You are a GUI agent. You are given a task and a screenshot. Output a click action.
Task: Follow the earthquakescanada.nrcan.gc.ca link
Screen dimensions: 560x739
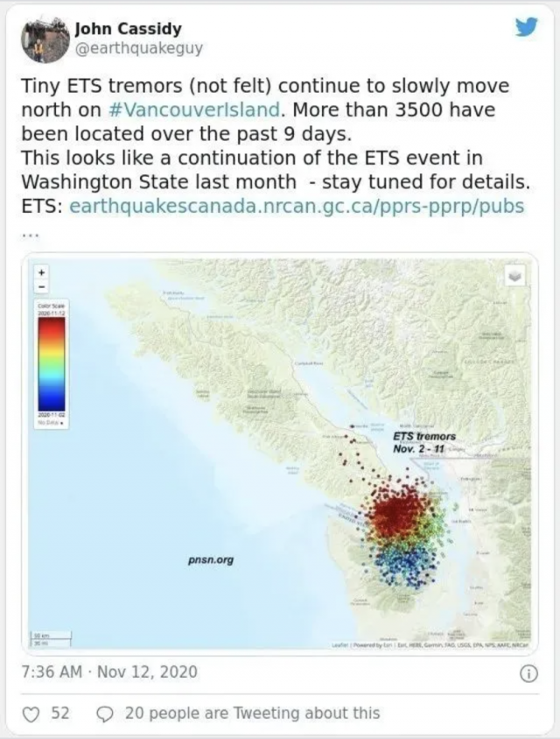coord(297,206)
